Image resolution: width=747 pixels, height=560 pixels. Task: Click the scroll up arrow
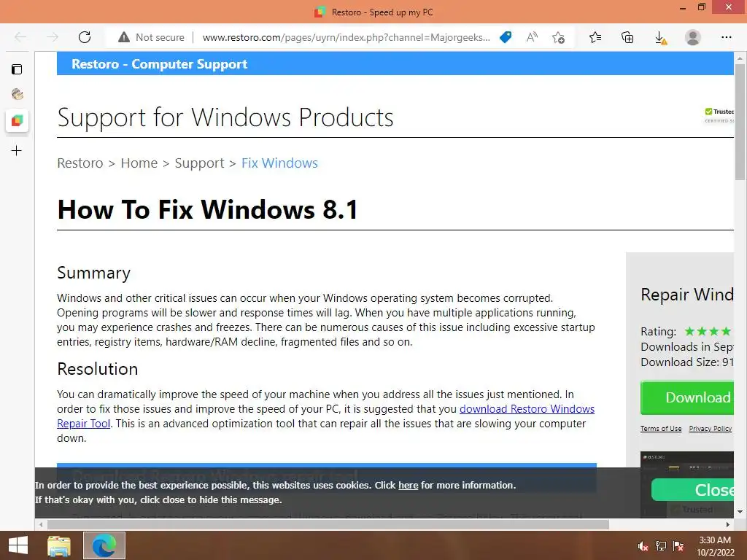pyautogui.click(x=740, y=58)
